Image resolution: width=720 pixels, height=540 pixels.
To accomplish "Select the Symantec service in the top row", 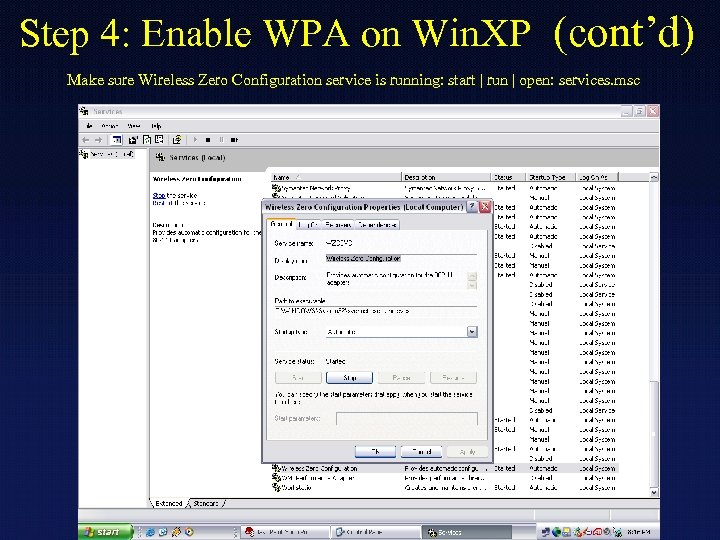I will coord(444,188).
